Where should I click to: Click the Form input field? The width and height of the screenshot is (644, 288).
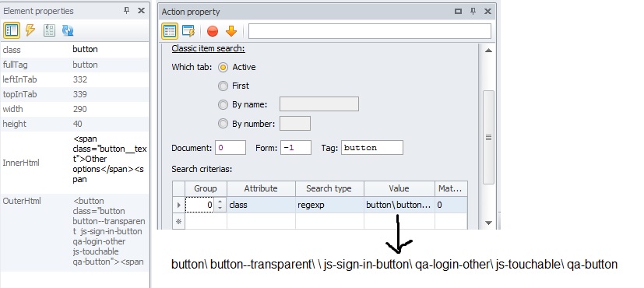(x=296, y=148)
